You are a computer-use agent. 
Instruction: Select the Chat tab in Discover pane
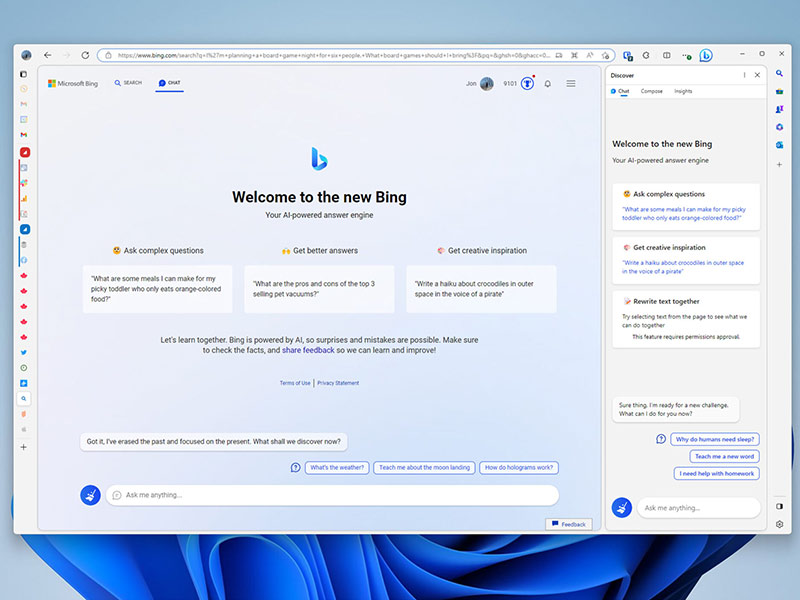pyautogui.click(x=620, y=91)
